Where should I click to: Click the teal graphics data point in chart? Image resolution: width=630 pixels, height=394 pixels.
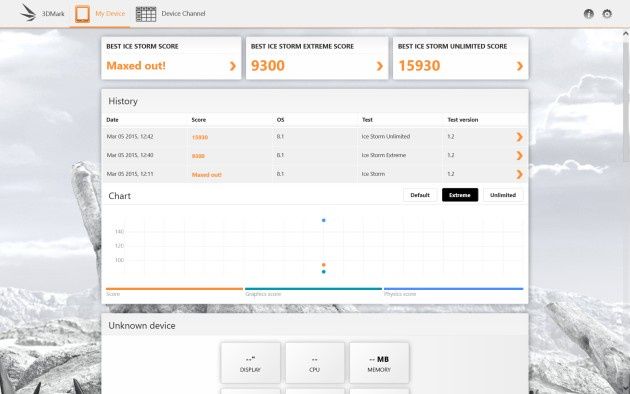(x=323, y=272)
